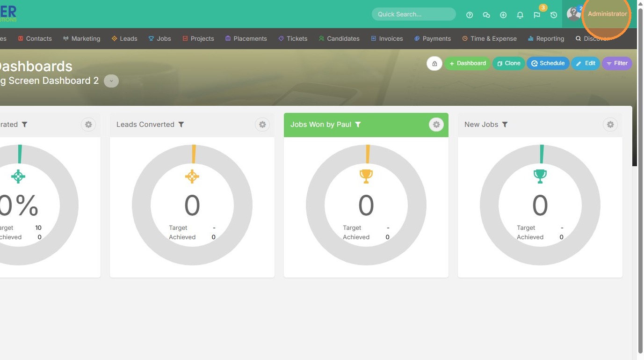Click the New Jobs widget title

[x=481, y=125]
